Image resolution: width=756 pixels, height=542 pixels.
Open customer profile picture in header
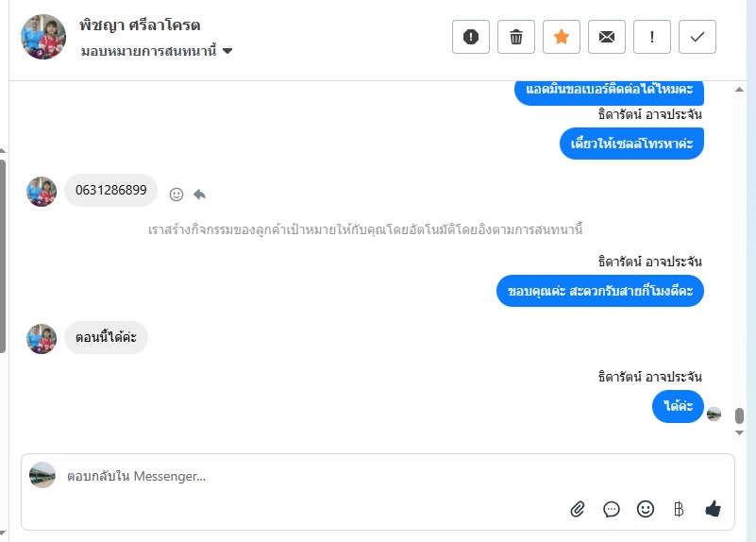click(43, 37)
